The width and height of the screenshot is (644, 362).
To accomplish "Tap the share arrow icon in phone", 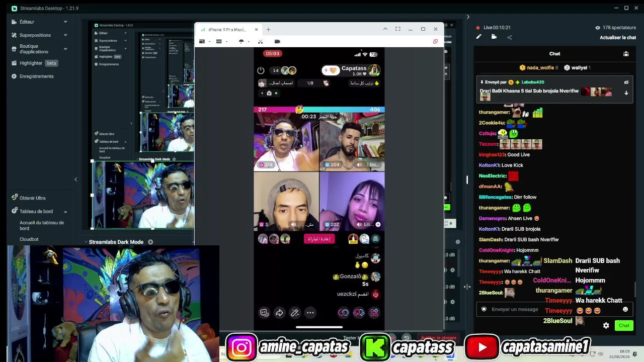I will point(279,313).
